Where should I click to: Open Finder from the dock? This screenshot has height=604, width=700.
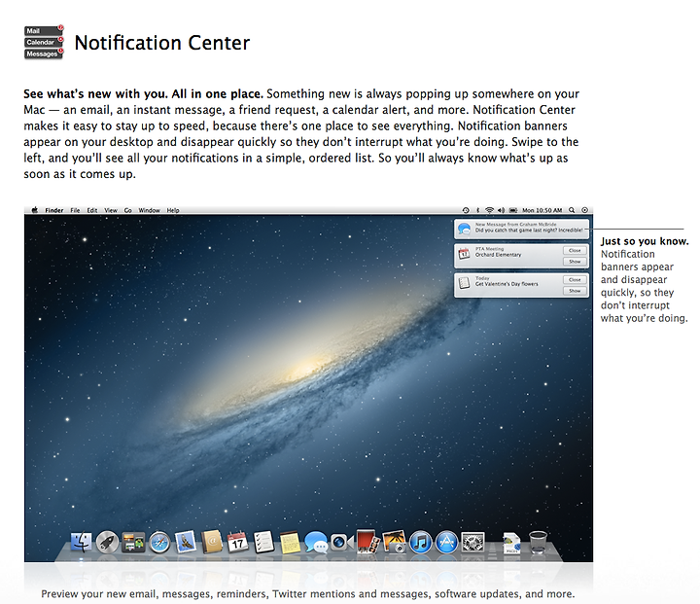[82, 542]
